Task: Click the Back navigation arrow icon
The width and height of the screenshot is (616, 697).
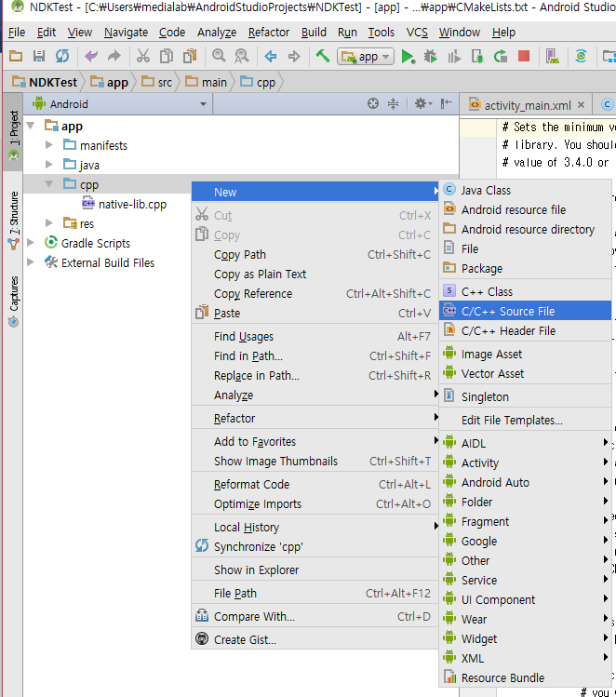Action: point(270,56)
